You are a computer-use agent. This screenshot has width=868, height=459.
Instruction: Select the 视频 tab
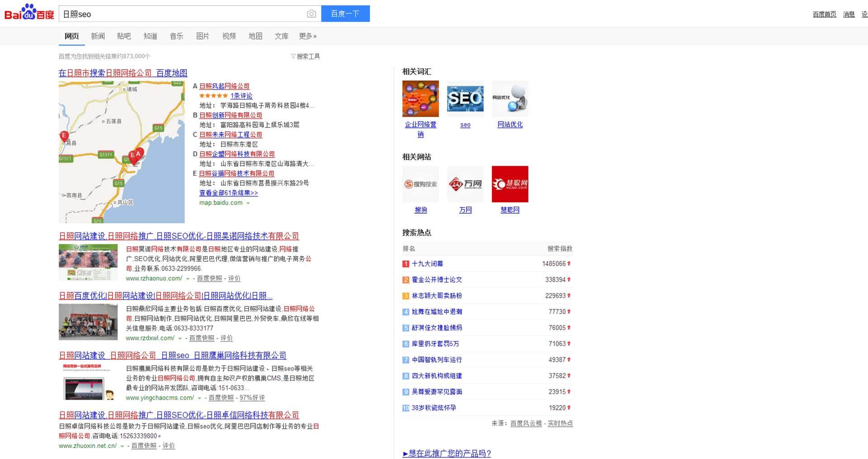click(229, 36)
